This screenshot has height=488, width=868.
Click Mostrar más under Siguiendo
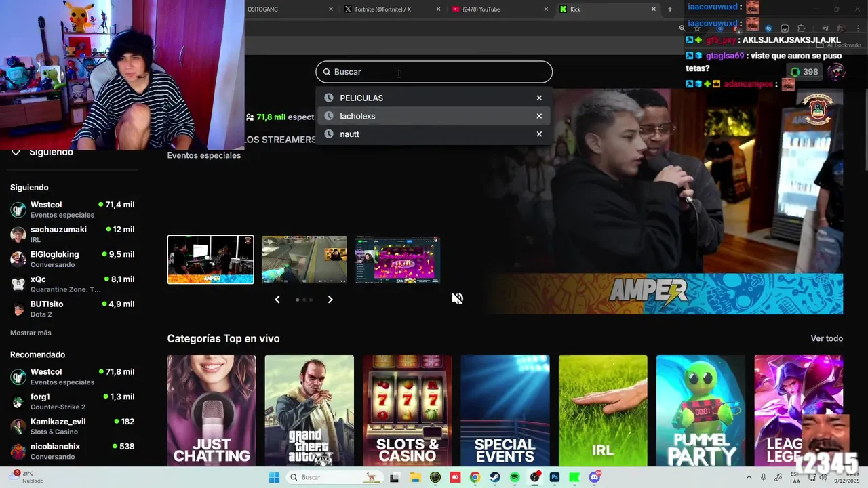(31, 333)
